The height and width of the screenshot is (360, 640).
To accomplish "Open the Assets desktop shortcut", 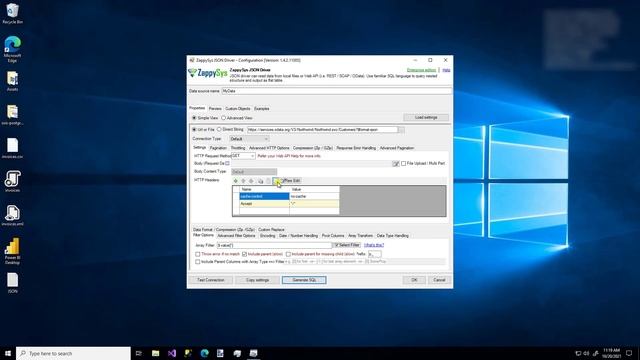I will (12, 81).
